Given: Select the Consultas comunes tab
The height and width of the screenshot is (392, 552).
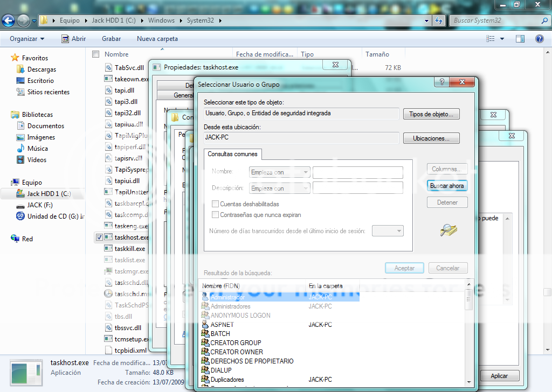Looking at the screenshot, I should click(232, 154).
